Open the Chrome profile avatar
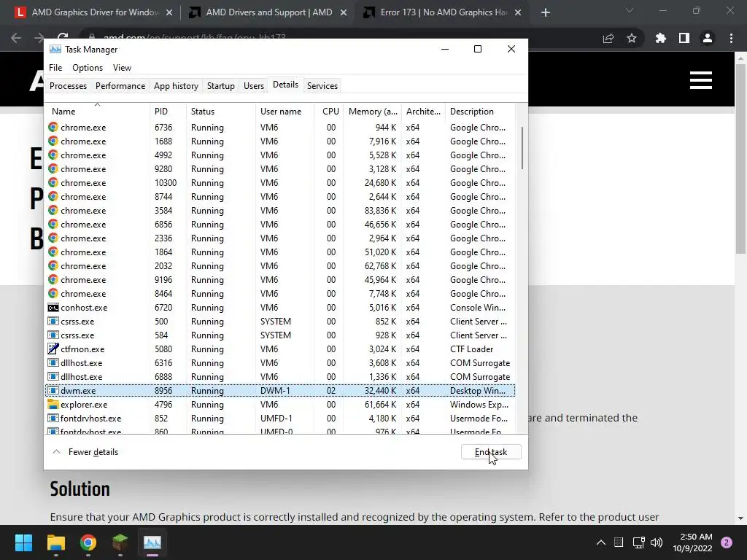The image size is (747, 560). pos(707,38)
